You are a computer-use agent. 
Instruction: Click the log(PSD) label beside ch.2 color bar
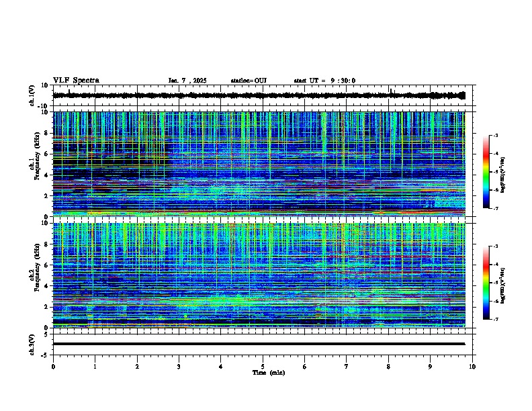tap(503, 285)
